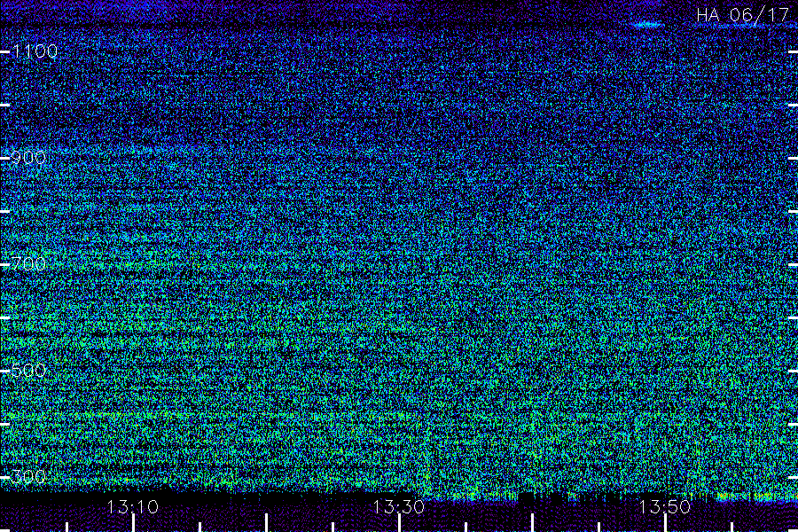Click the 300 frequency axis label

pyautogui.click(x=28, y=476)
